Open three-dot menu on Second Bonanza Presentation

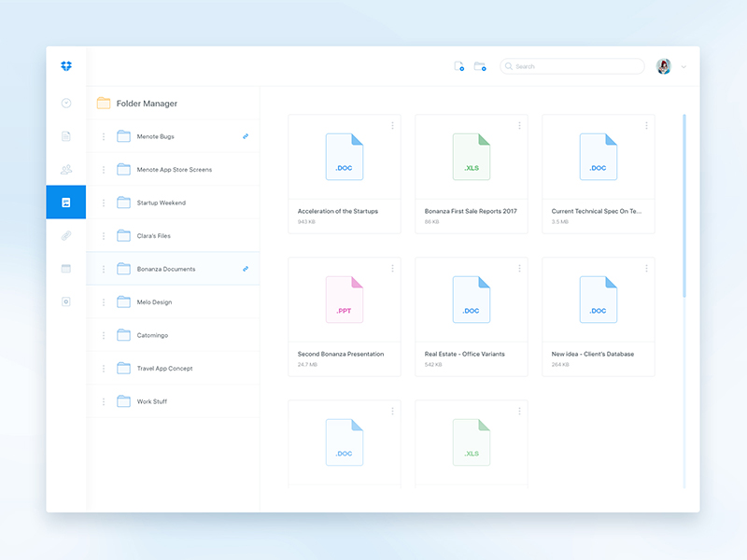[392, 269]
